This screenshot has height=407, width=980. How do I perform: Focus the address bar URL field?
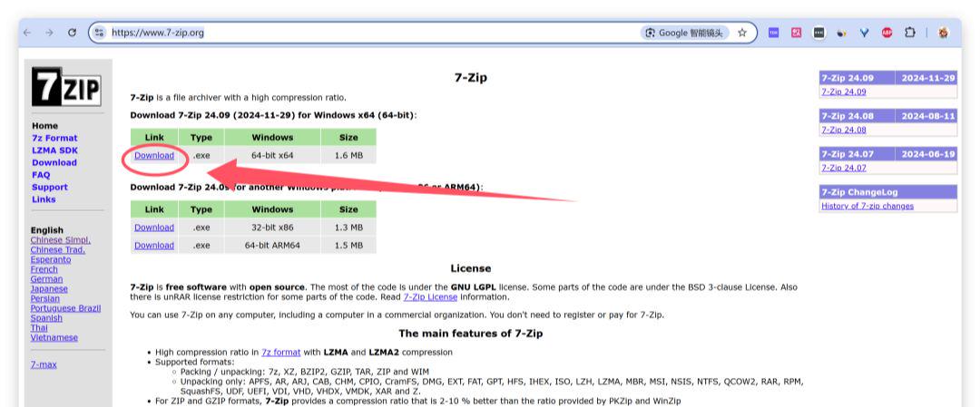tap(375, 33)
